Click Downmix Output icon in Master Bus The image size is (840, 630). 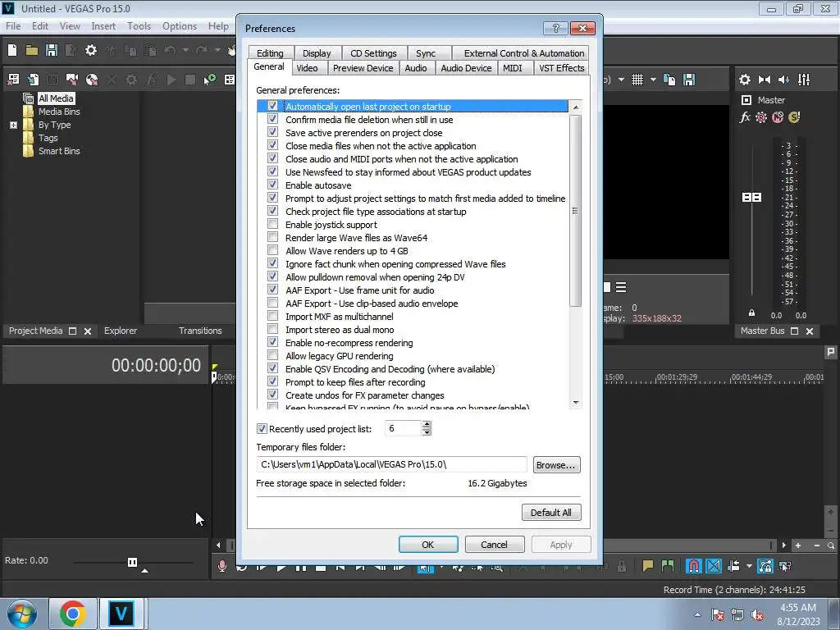[x=765, y=80]
